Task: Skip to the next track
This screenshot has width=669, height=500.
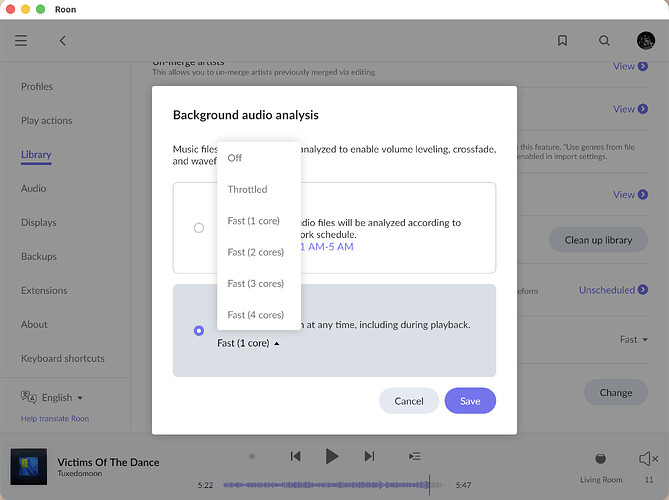Action: (369, 456)
